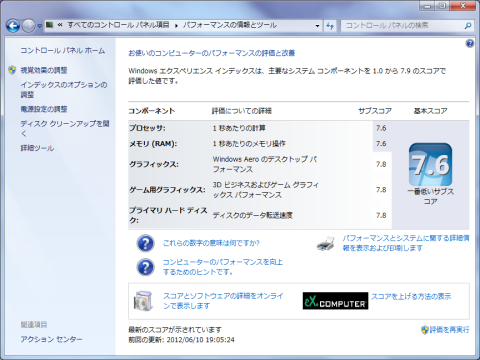Click the double-chevron breadcrumb overflow
Image resolution: width=480 pixels, height=360 pixels.
(x=60, y=25)
